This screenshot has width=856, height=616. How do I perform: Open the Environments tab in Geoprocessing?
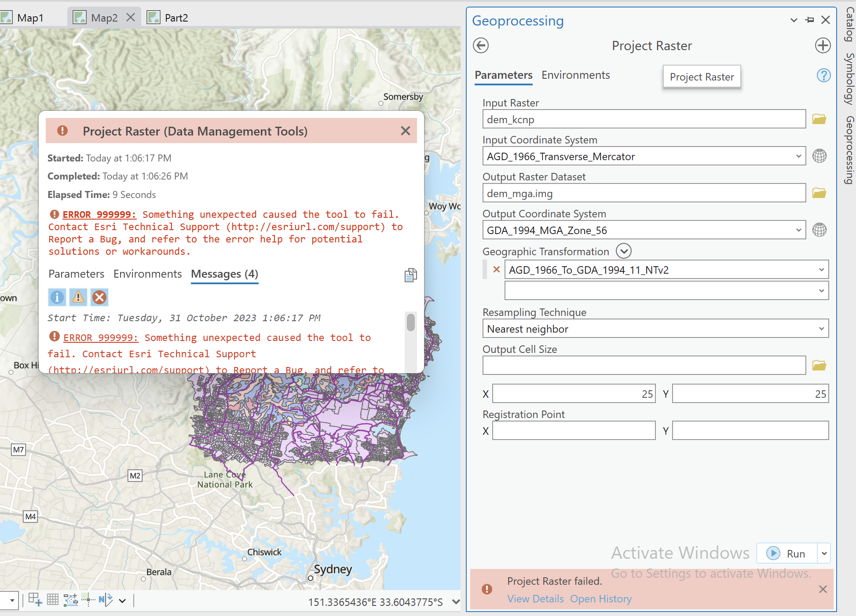(x=575, y=75)
